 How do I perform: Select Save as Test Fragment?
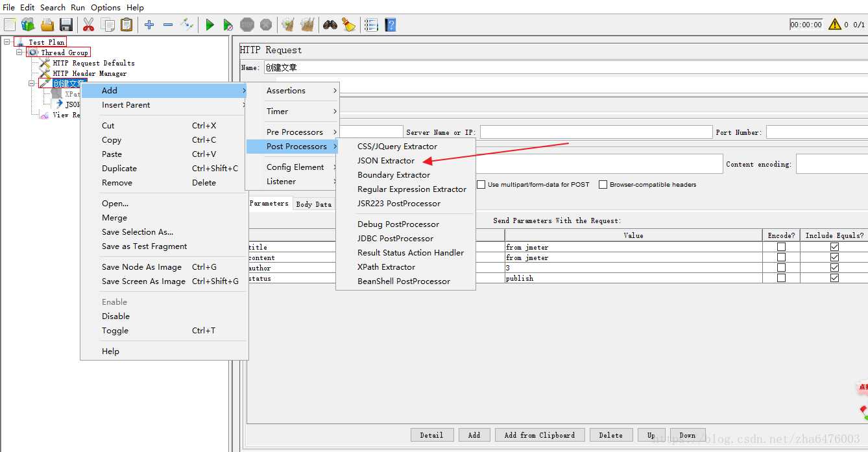[164, 246]
